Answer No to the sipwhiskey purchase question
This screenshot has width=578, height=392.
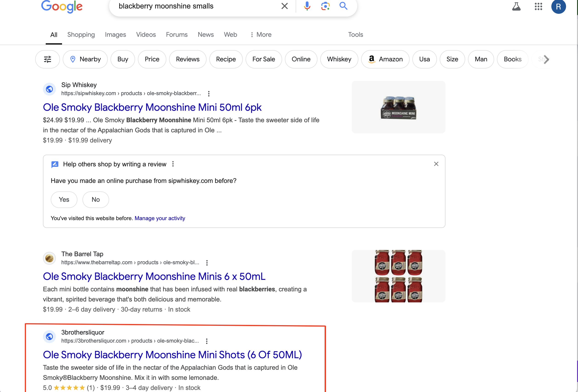point(96,199)
